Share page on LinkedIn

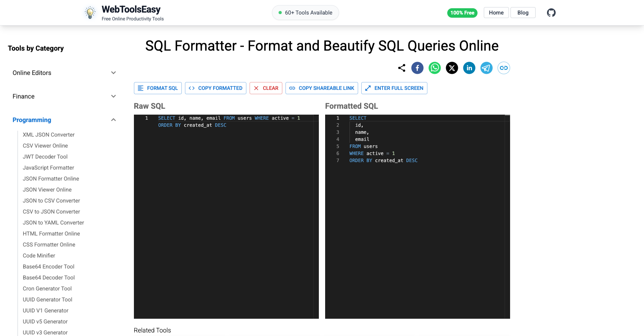[x=469, y=68]
